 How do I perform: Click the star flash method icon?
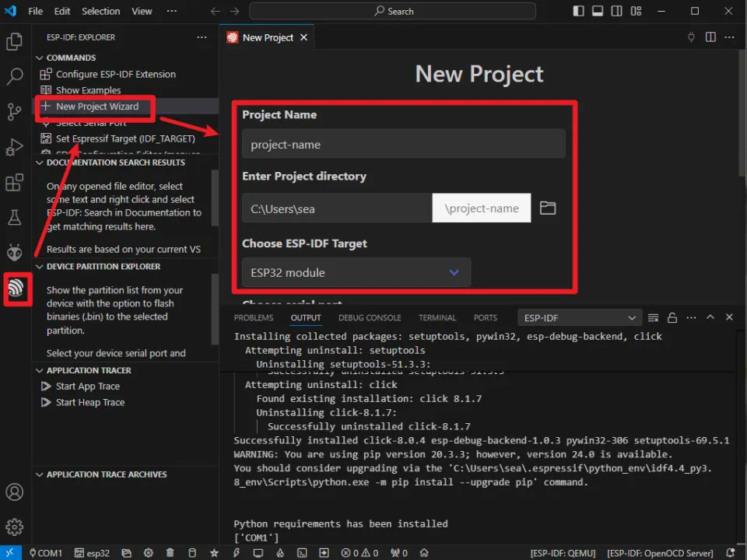point(215,553)
